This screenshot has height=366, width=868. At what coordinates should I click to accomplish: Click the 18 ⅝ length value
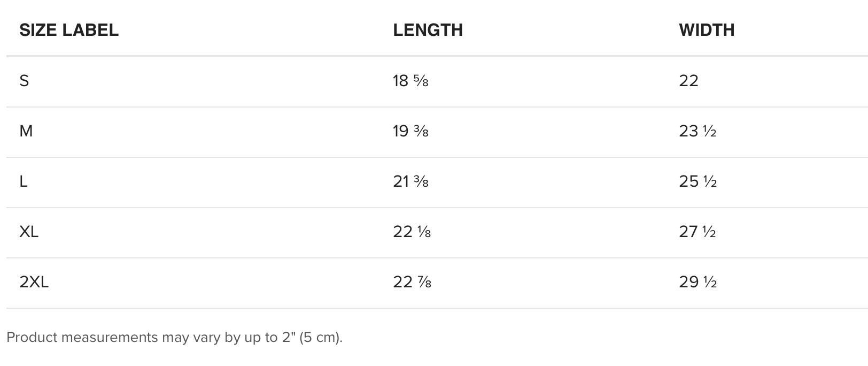click(x=410, y=81)
